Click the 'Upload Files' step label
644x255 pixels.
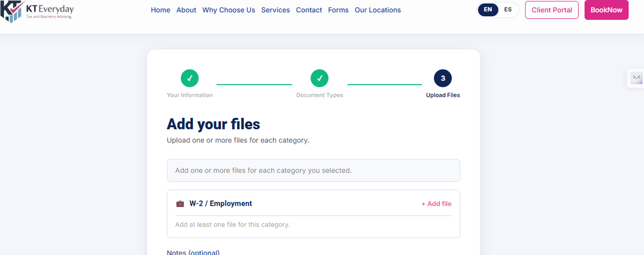click(443, 95)
